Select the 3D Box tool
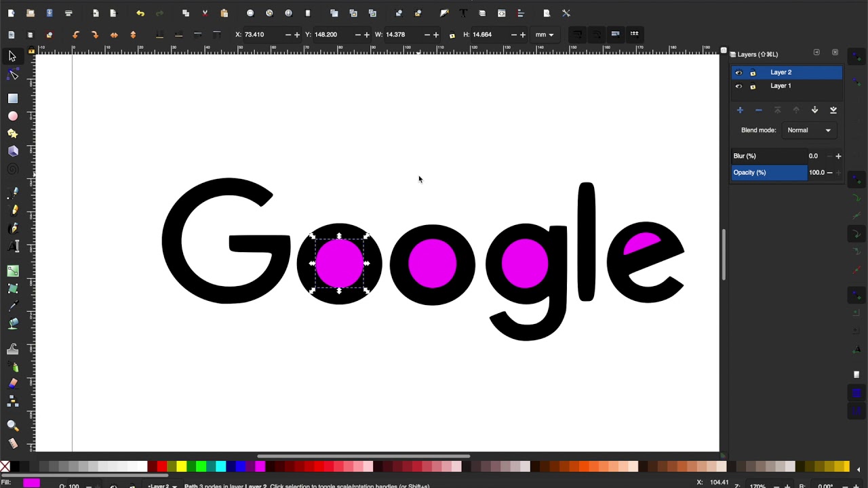The width and height of the screenshot is (868, 488). [x=12, y=151]
